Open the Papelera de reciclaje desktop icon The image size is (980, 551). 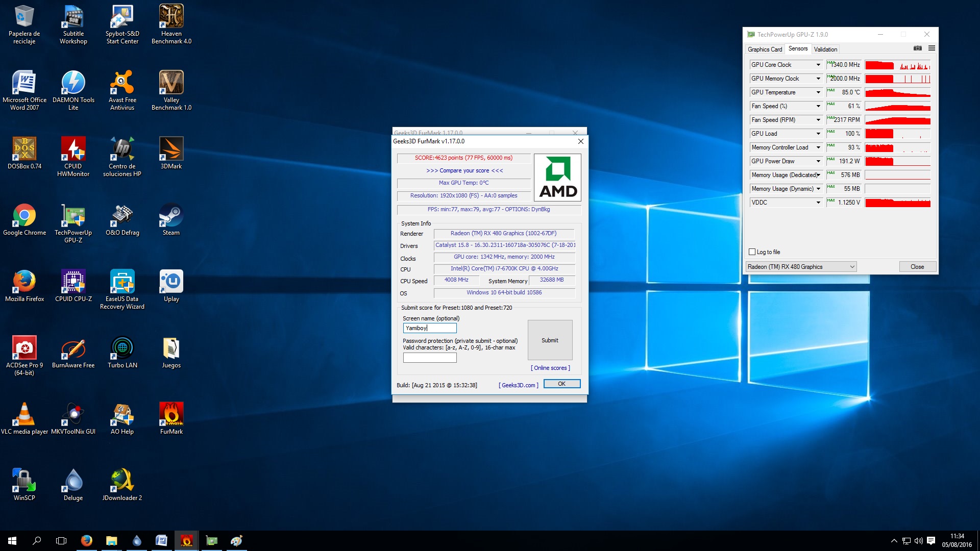(24, 24)
